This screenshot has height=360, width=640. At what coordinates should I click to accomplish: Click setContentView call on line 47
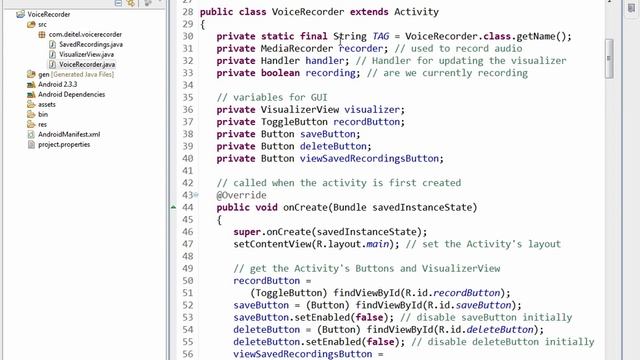click(x=272, y=244)
